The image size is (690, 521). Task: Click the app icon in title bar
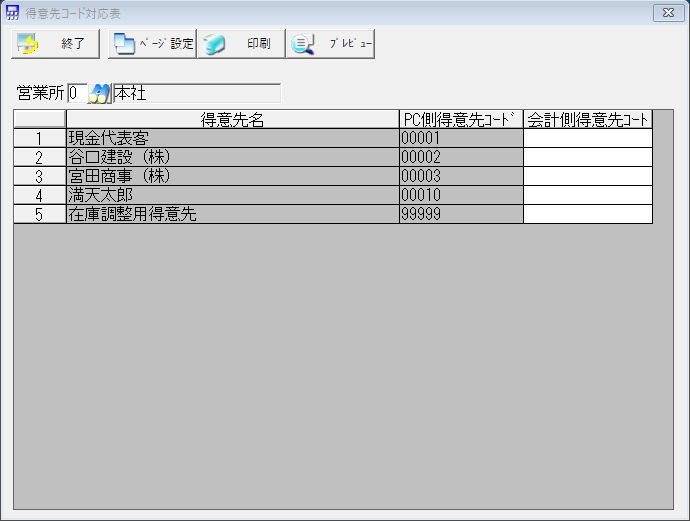13,13
